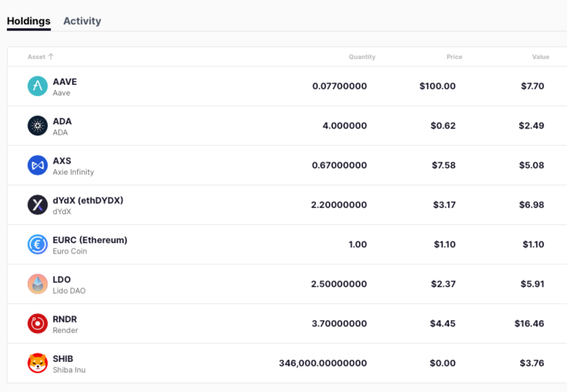Click the Asset sort arrow icon

pos(50,57)
